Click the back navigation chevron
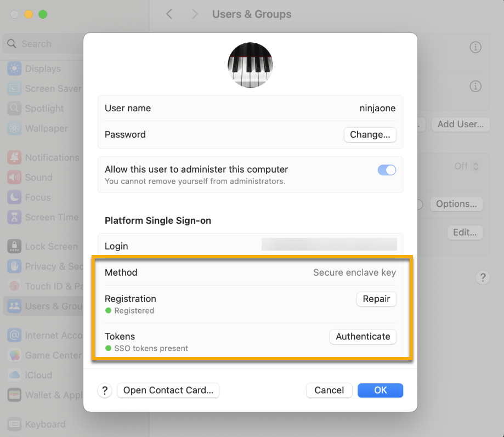Viewport: 504px width, 437px height. coord(169,14)
